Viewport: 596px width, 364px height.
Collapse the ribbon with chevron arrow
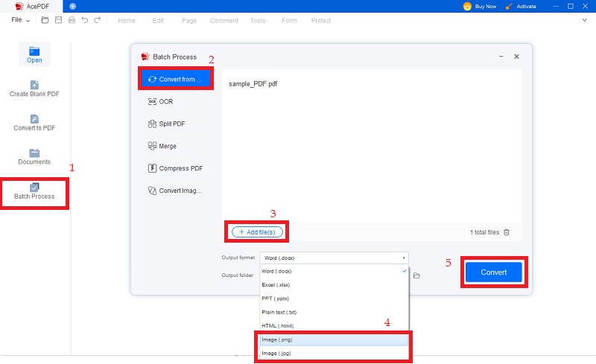584,20
